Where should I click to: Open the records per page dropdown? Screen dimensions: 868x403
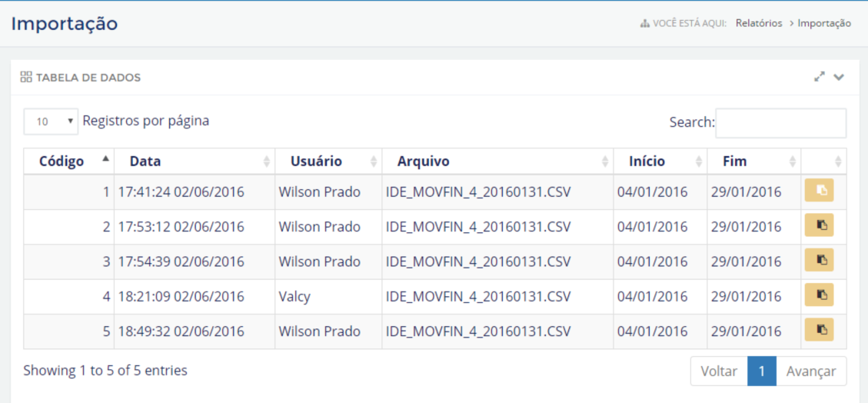coord(51,122)
